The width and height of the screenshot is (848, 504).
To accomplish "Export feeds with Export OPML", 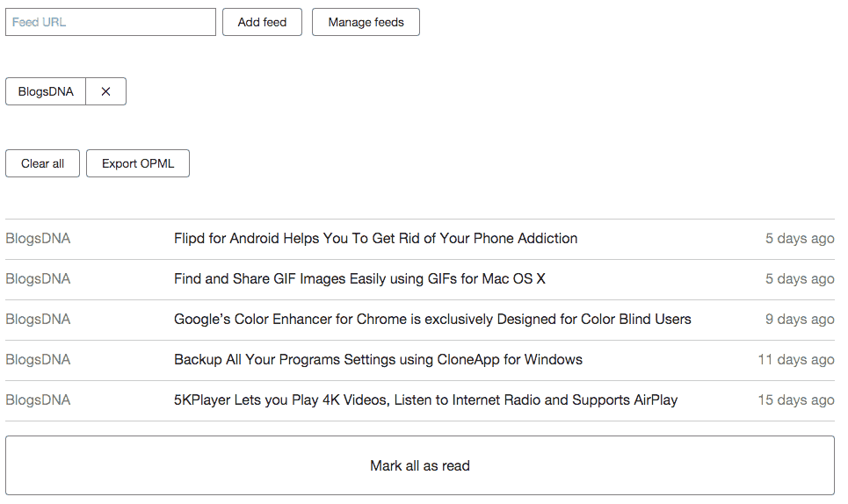I will pos(138,163).
